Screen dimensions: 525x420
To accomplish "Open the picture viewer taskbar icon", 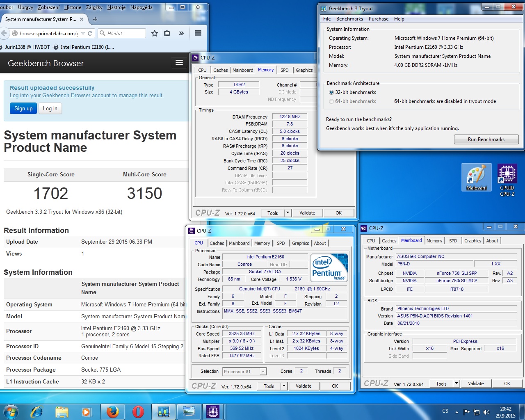I will pyautogui.click(x=189, y=411).
